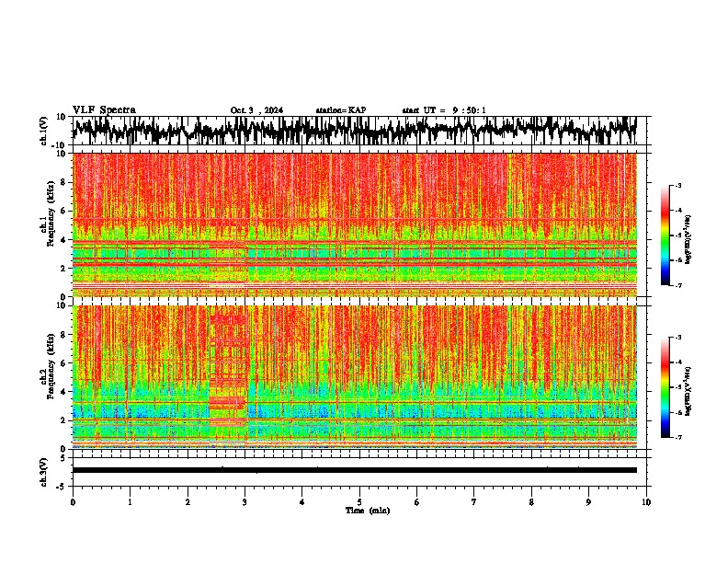
Task: Click the ch.2 interference burst near 2.5 minutes
Action: [228, 370]
